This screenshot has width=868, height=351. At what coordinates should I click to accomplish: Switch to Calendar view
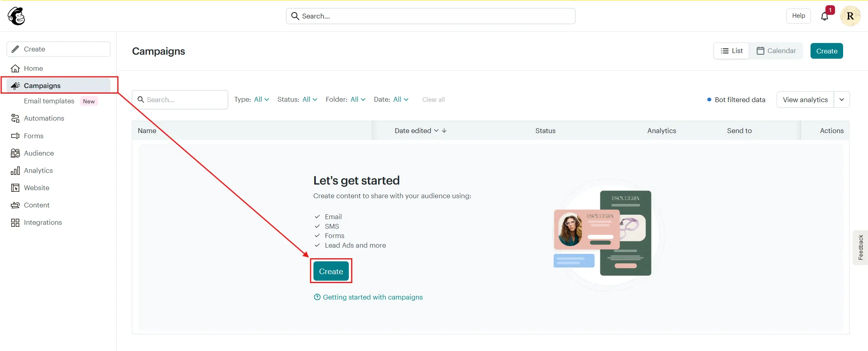point(776,51)
